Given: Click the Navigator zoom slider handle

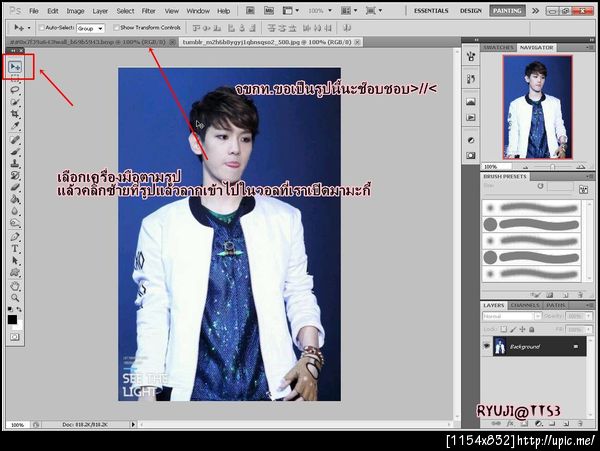Looking at the screenshot, I should [552, 167].
